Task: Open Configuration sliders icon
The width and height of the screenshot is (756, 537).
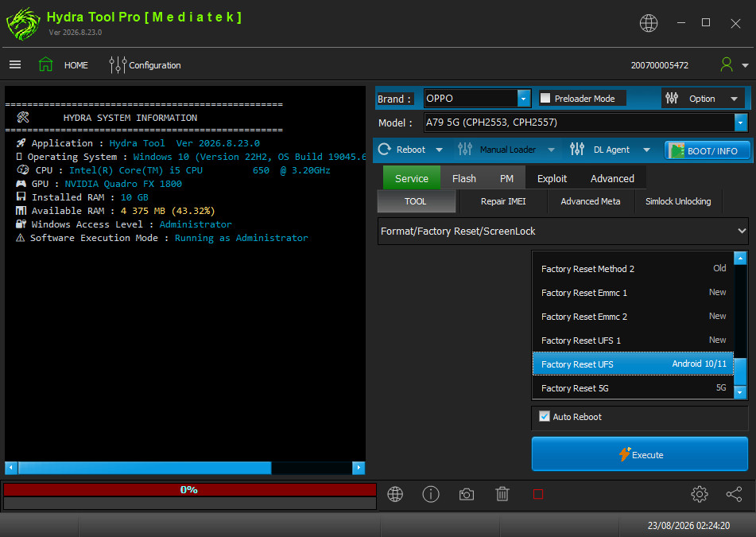Action: click(118, 64)
